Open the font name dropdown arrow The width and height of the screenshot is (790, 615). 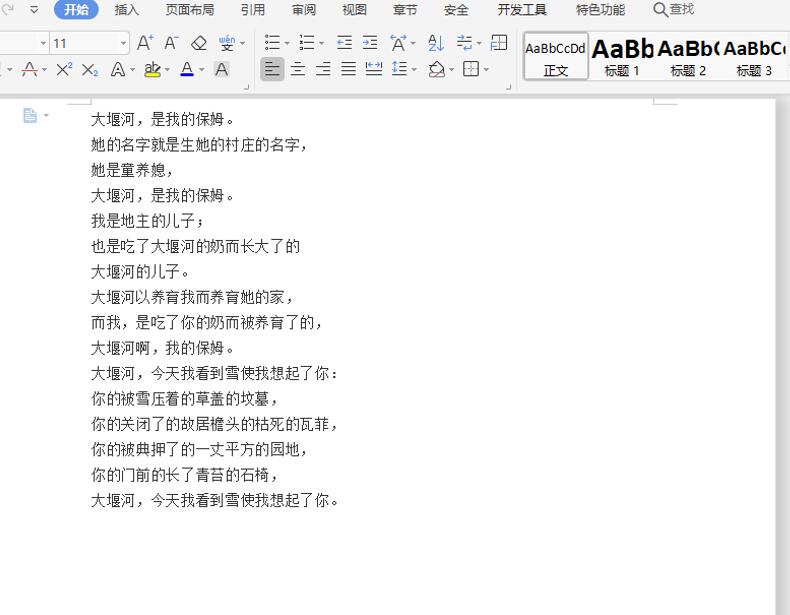click(43, 43)
